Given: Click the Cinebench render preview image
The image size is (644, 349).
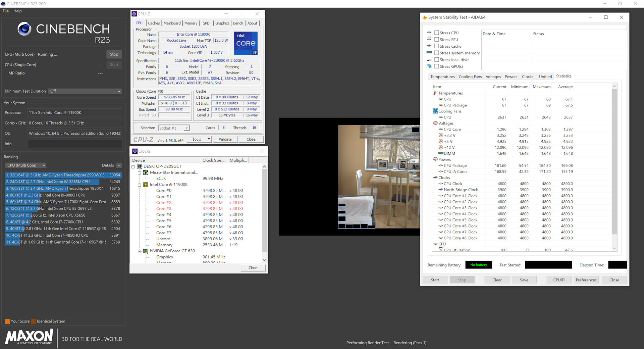Looking at the screenshot, I should tap(379, 177).
